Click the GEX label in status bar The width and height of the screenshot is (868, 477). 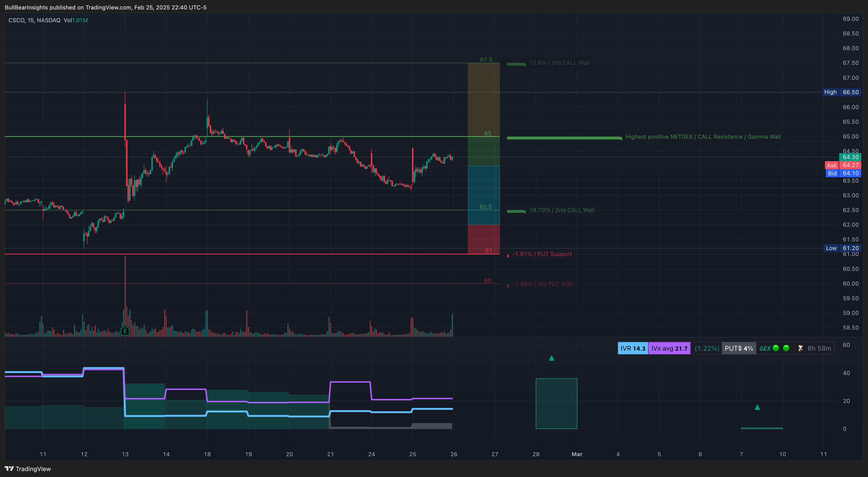(x=765, y=349)
